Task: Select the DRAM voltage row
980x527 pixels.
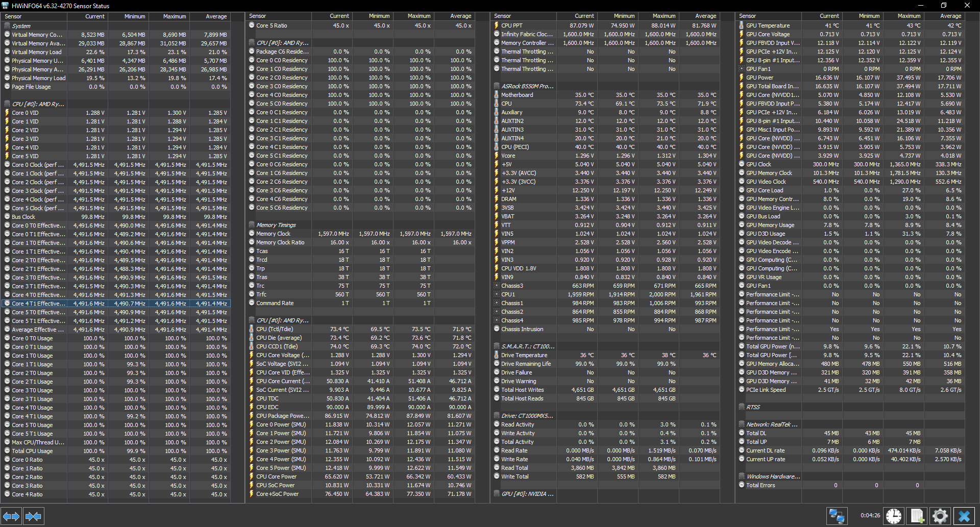Action: 606,199
